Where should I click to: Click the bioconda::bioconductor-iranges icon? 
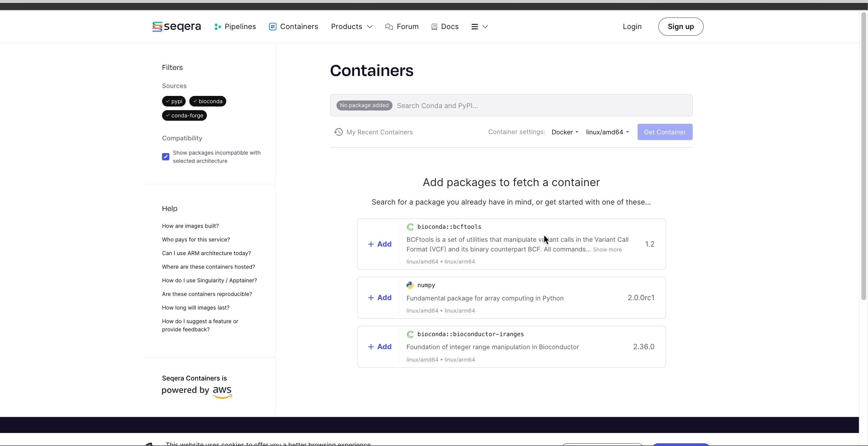(409, 334)
